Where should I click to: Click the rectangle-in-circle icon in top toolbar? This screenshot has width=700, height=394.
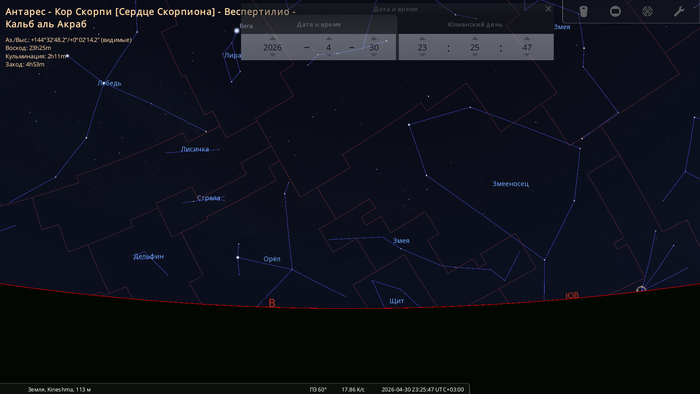615,11
